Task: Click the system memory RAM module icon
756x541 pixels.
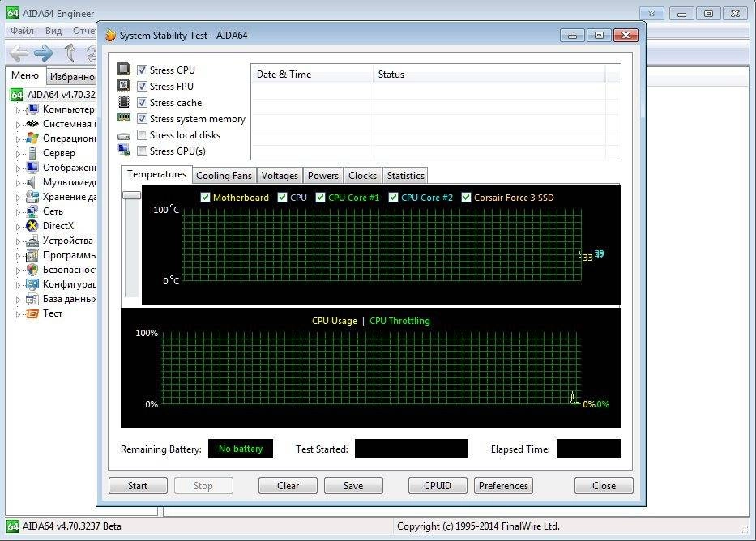Action: point(124,117)
